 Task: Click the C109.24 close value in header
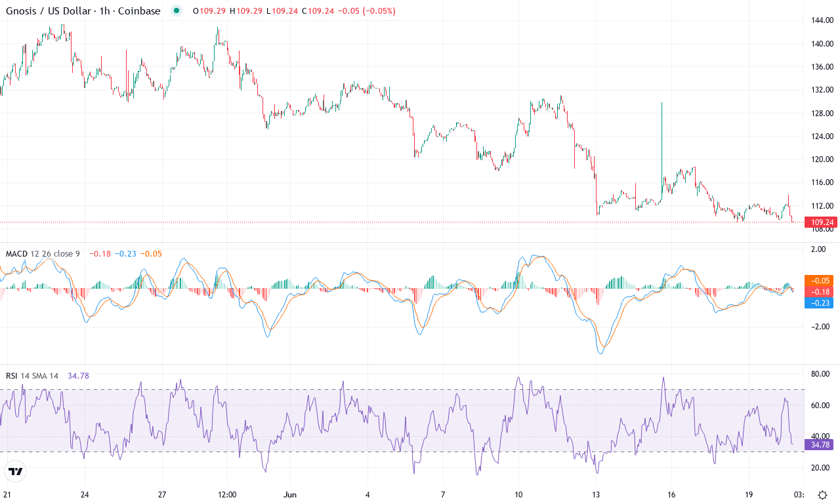[x=318, y=11]
